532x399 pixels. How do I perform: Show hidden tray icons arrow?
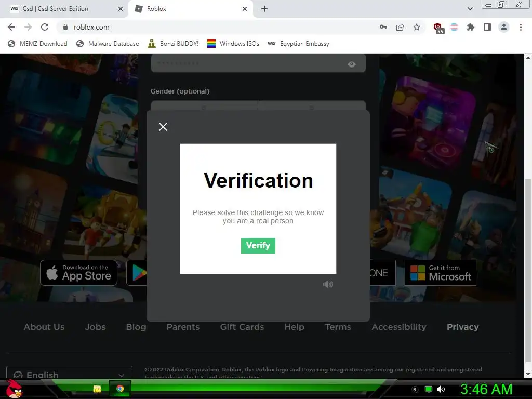(x=415, y=390)
